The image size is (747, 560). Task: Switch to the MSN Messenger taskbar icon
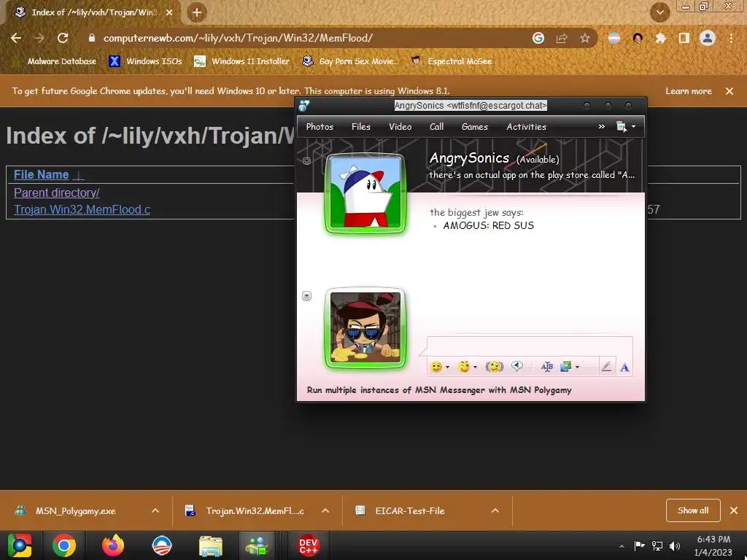point(257,545)
